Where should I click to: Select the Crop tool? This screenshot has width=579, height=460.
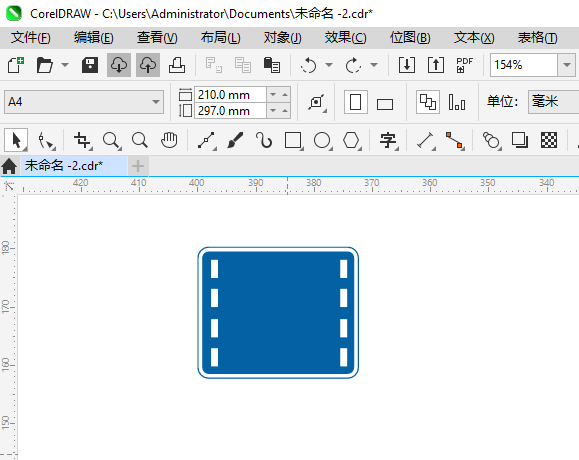click(x=82, y=141)
